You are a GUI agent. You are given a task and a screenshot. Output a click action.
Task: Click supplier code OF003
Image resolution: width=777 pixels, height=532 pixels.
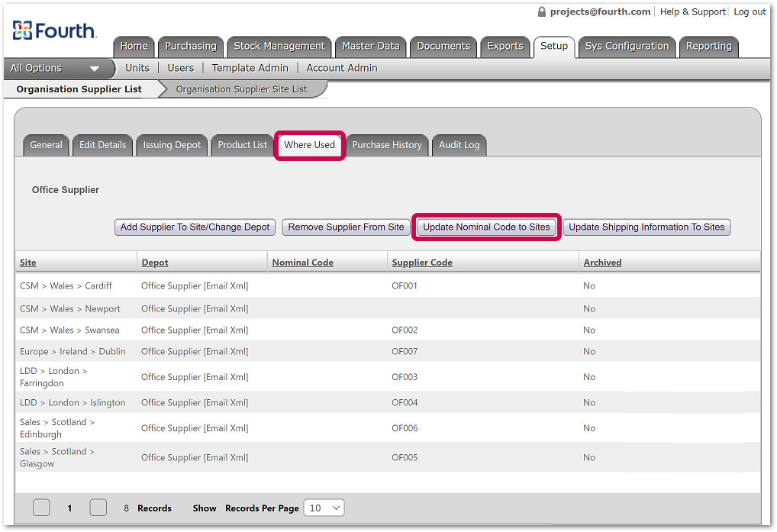coord(405,377)
